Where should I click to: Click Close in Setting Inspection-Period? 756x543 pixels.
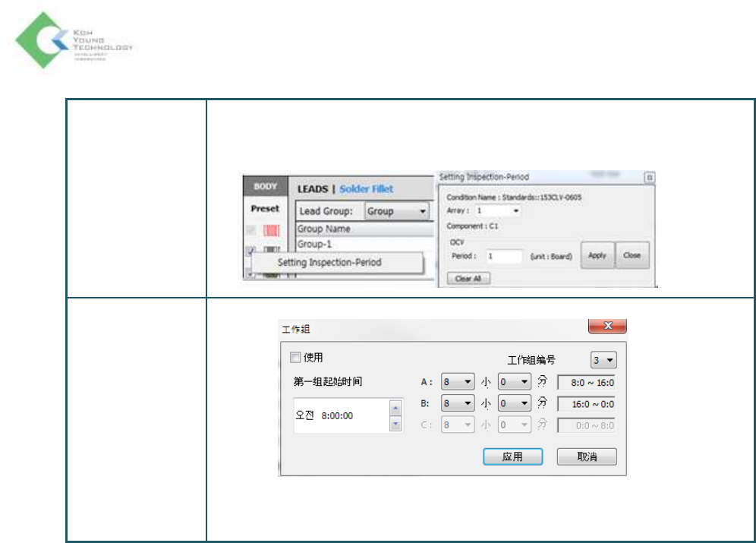tap(632, 255)
